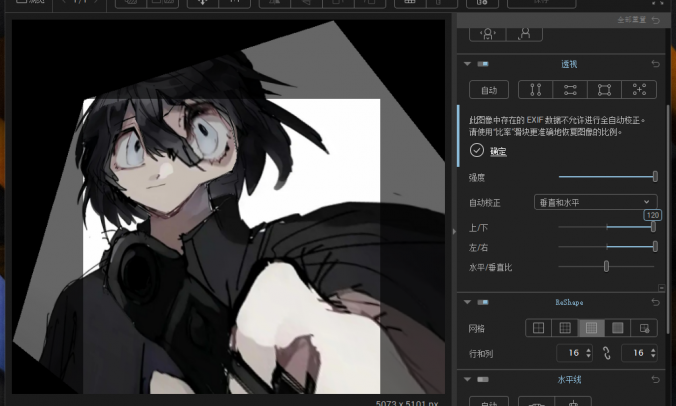
Task: Open the 自动校正 dropdown
Action: coord(594,202)
